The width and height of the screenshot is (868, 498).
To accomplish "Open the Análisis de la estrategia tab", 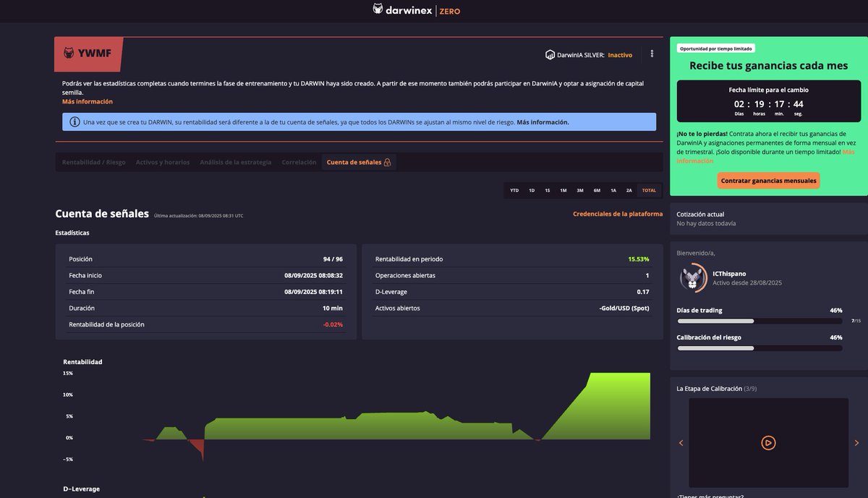I will coord(236,162).
